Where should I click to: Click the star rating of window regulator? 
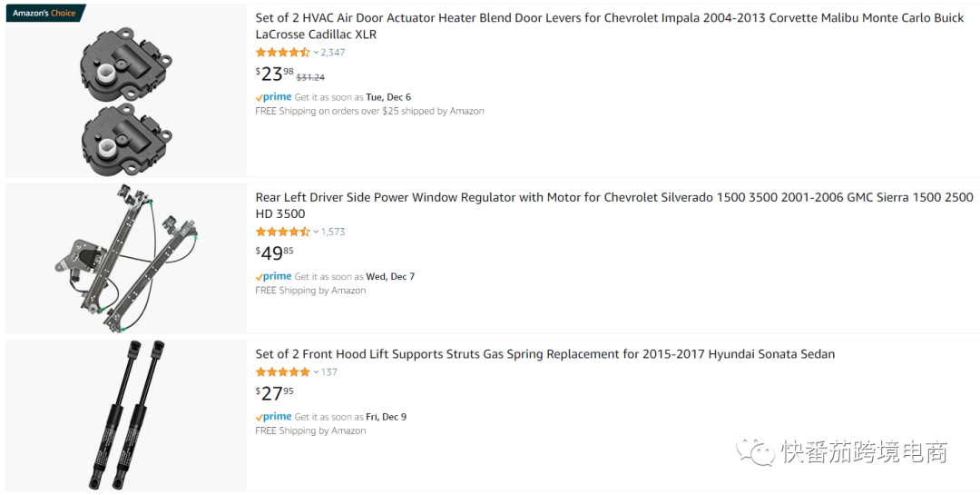point(282,232)
